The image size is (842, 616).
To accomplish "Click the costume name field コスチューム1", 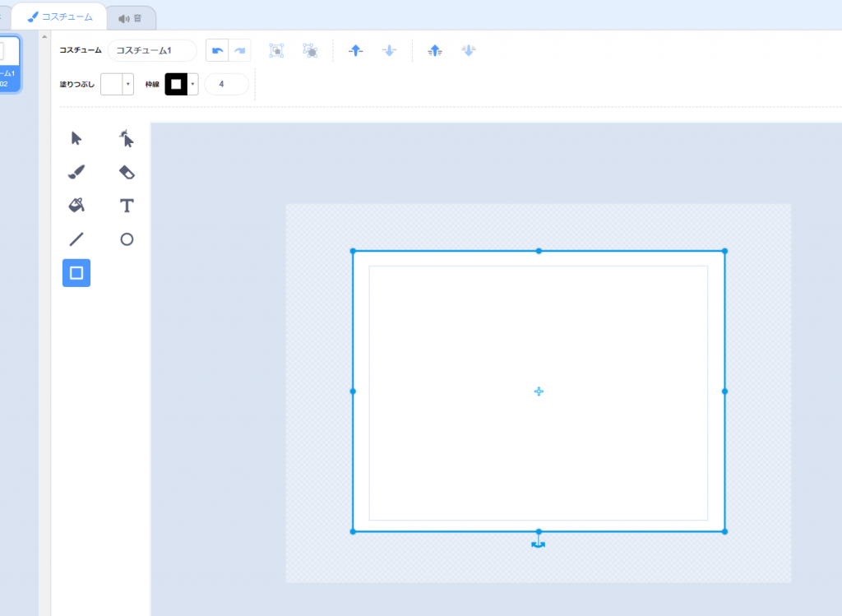I will tap(151, 51).
